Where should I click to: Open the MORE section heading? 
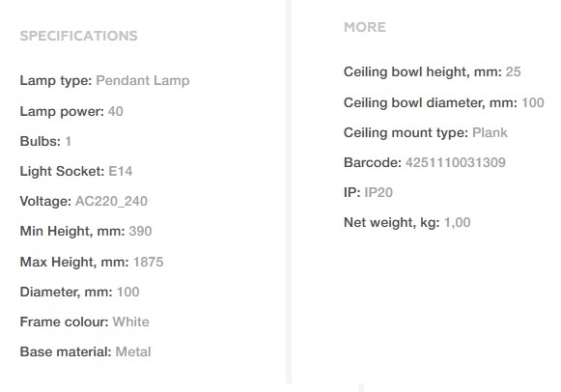click(x=365, y=27)
